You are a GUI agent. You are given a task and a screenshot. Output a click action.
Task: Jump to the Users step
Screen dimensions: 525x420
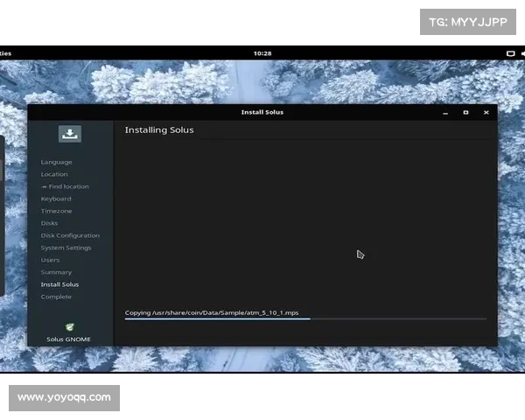click(x=50, y=260)
